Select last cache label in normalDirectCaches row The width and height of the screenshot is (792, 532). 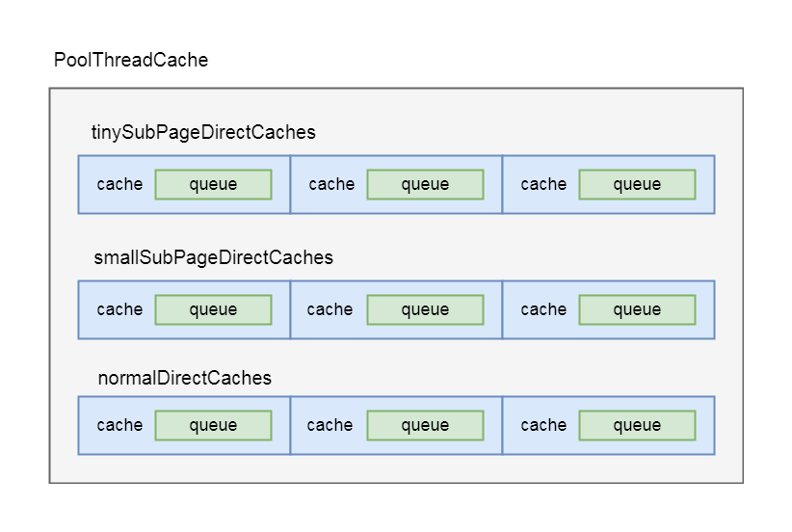(x=543, y=425)
